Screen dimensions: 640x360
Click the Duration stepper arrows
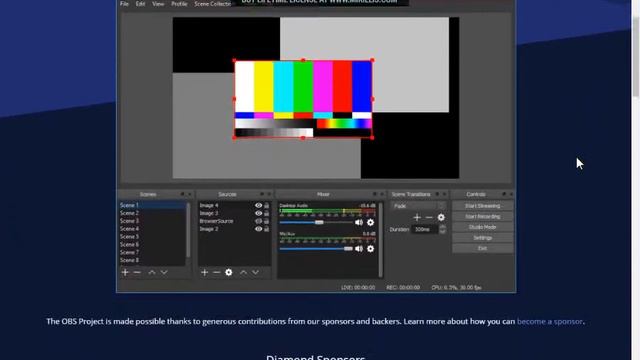coord(442,229)
